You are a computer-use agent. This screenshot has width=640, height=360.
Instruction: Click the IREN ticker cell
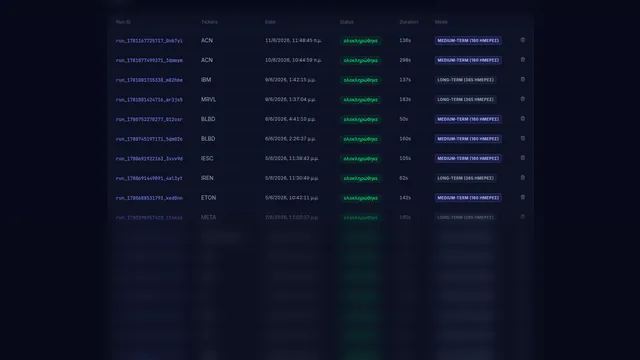(207, 178)
